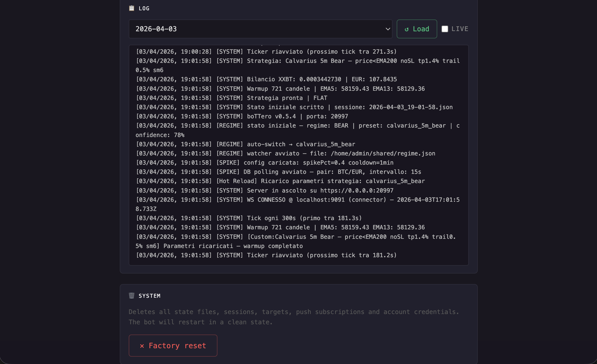
Task: Click the clipboard icon beside LOG heading
Action: [x=132, y=8]
